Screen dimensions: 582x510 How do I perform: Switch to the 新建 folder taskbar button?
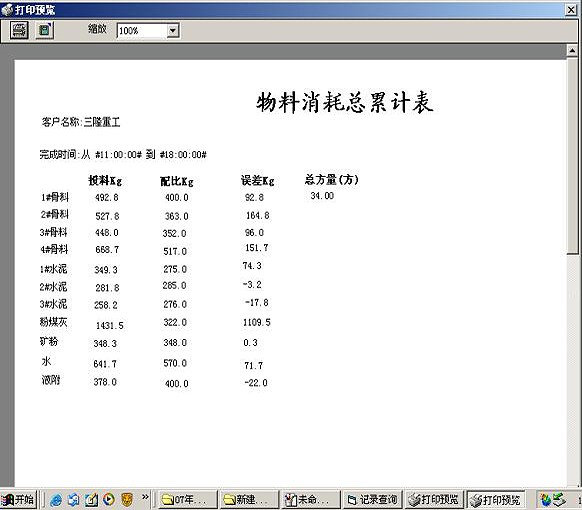pyautogui.click(x=249, y=500)
